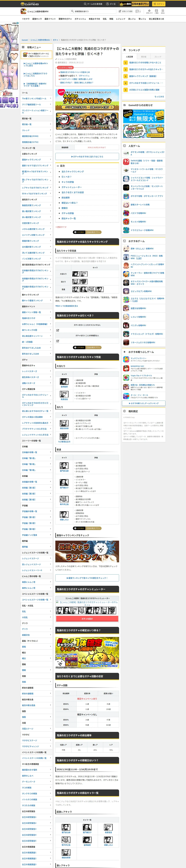186x868 pixels.
Task: Open 初心者記事まとめ in the navigation bar
Action: tap(156, 19)
